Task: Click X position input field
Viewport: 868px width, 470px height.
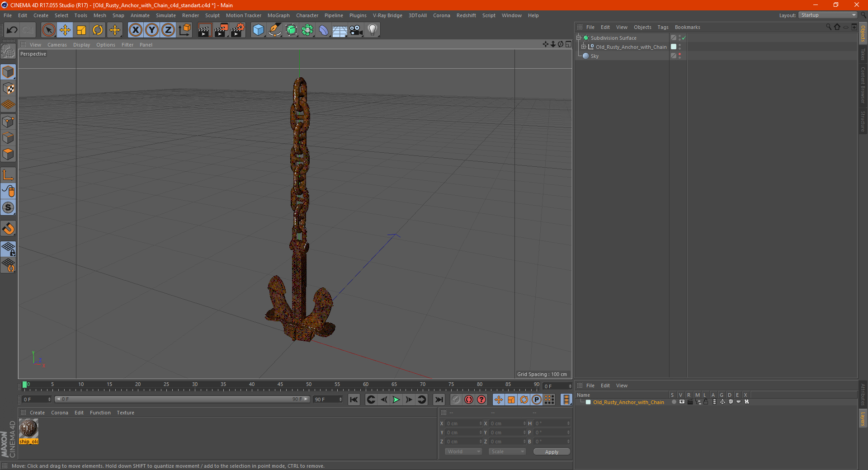Action: (x=464, y=423)
